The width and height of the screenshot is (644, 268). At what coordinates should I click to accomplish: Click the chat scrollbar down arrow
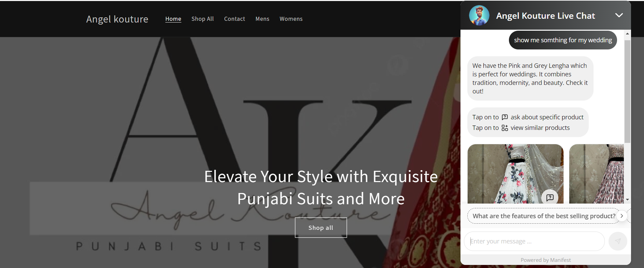pyautogui.click(x=627, y=200)
